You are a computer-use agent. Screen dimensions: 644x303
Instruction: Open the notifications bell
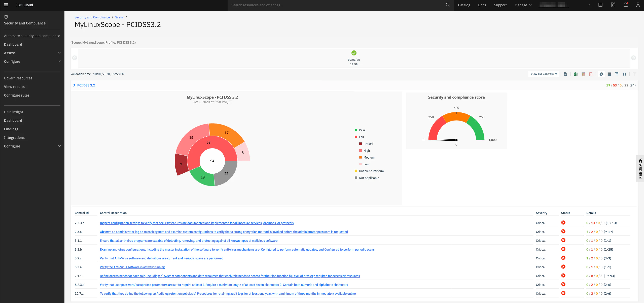click(x=626, y=5)
